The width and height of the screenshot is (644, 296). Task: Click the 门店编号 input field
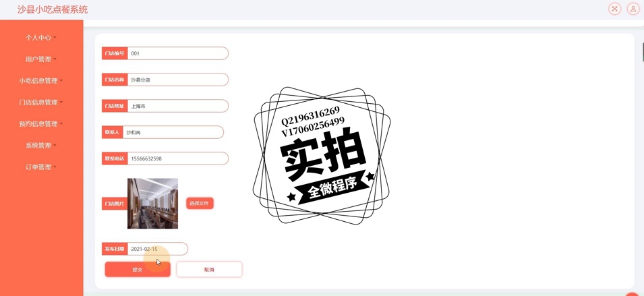(178, 53)
